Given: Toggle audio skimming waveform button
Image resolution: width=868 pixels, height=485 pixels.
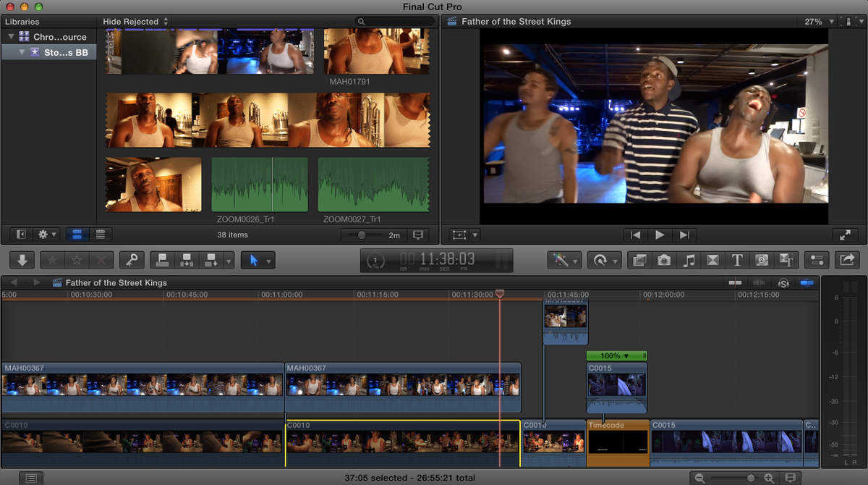Looking at the screenshot, I should (759, 282).
